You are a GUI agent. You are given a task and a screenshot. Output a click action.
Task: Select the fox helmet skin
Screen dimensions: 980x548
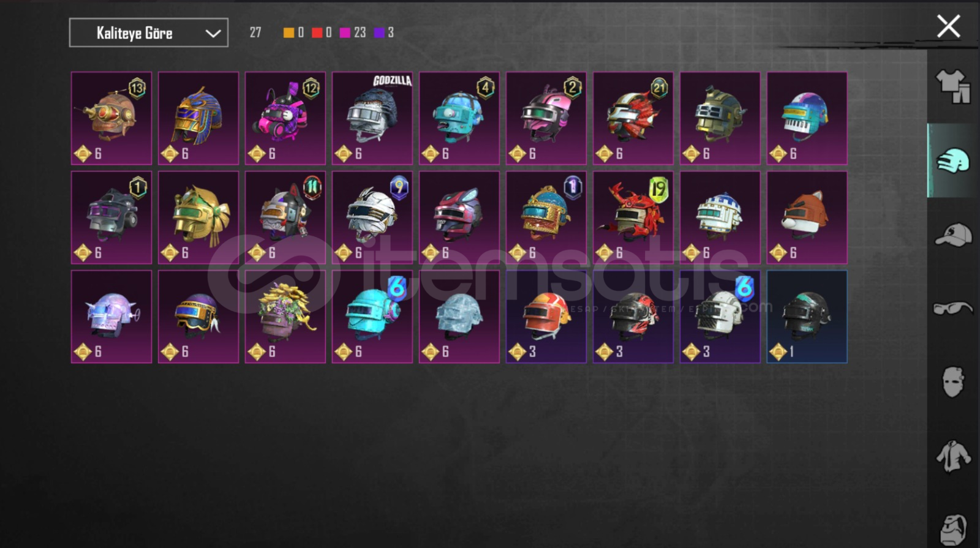click(807, 217)
